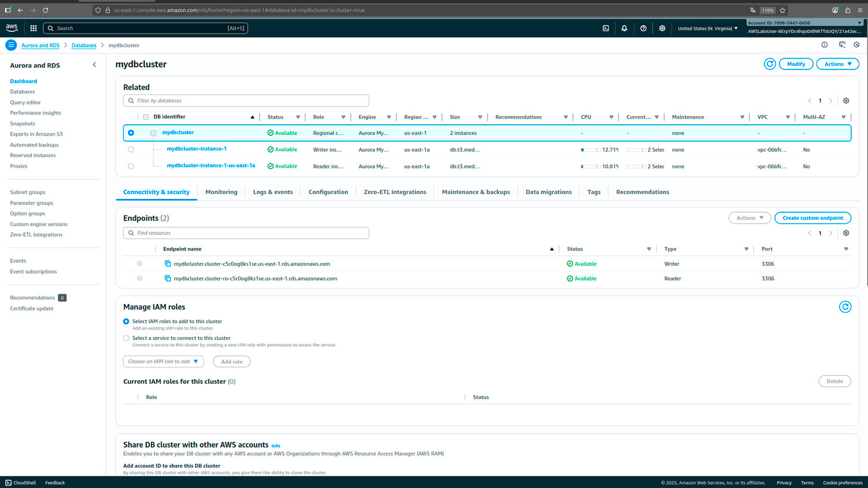Refresh the mydbcluster page
868x488 pixels.
pyautogui.click(x=769, y=64)
